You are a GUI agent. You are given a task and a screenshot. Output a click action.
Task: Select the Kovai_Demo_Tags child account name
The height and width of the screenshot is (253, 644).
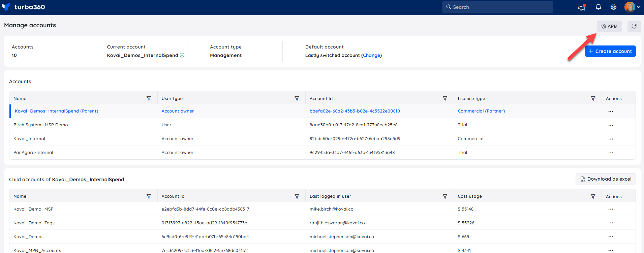(34, 223)
